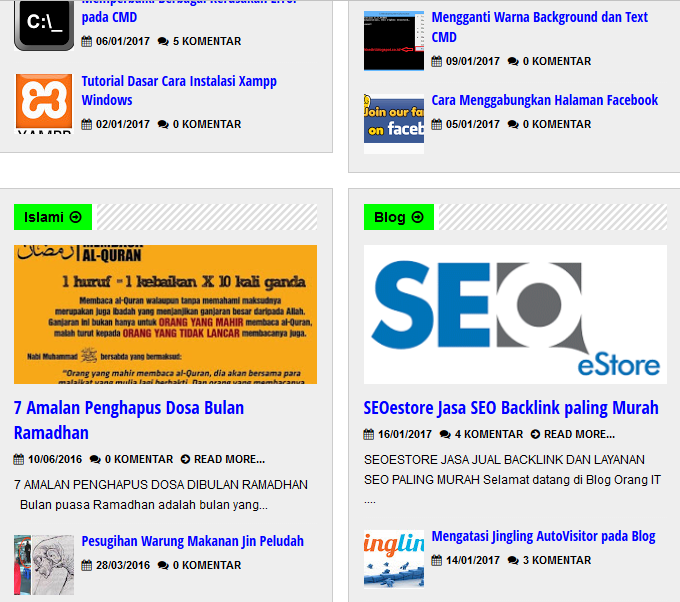Image resolution: width=680 pixels, height=602 pixels.
Task: Open SEOestore Jasa SEO Backlink paling Murah
Action: (x=511, y=408)
